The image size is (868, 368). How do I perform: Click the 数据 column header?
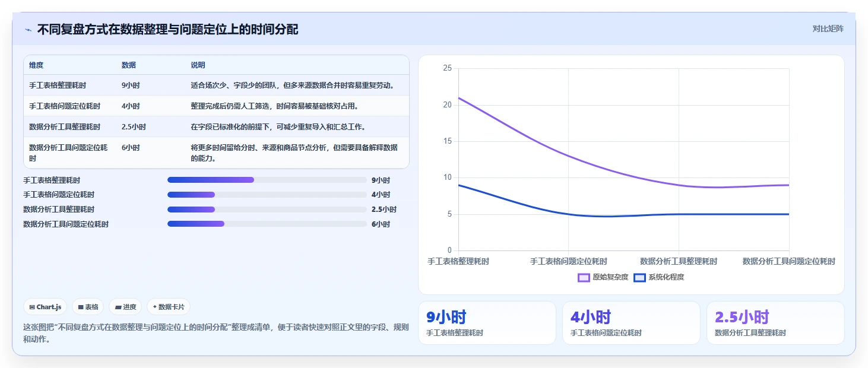click(x=129, y=65)
